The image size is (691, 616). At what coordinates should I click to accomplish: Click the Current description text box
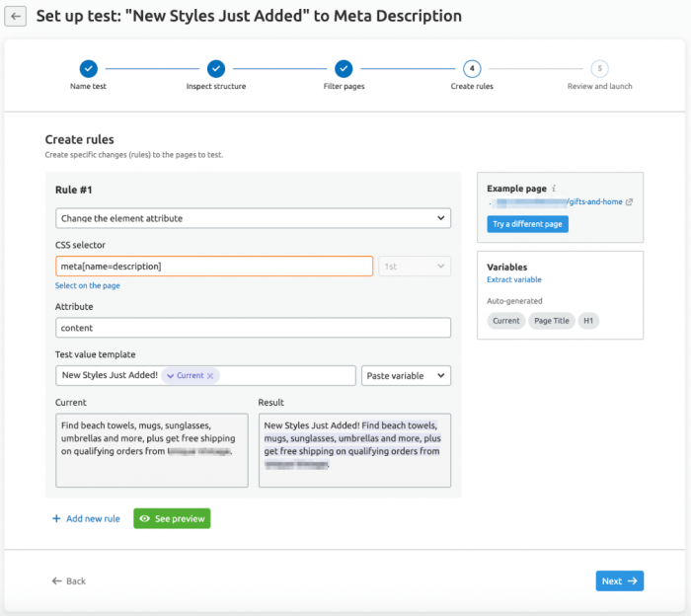(x=152, y=450)
